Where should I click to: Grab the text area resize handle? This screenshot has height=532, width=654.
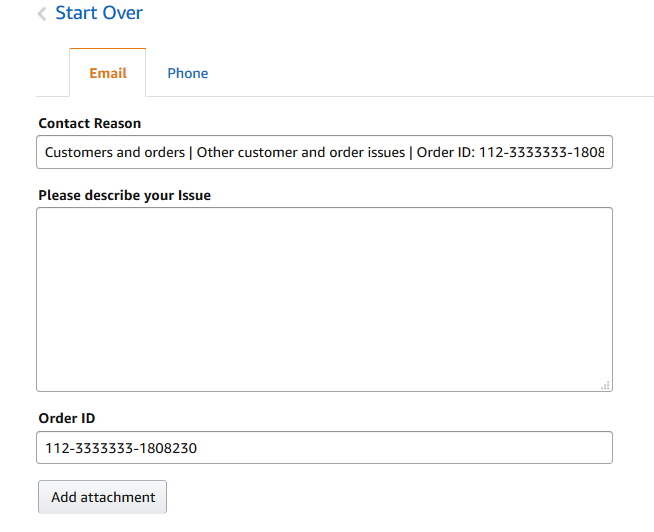[606, 385]
